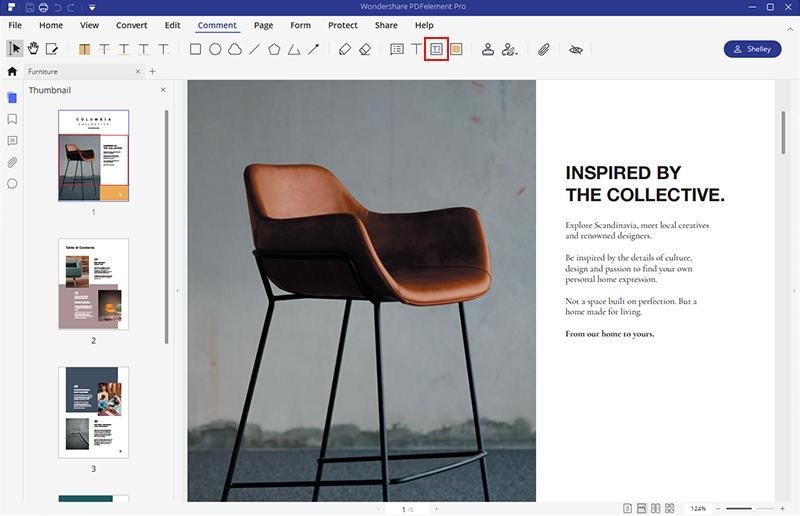The width and height of the screenshot is (800, 516).
Task: Switch to two-page view
Action: tap(656, 508)
